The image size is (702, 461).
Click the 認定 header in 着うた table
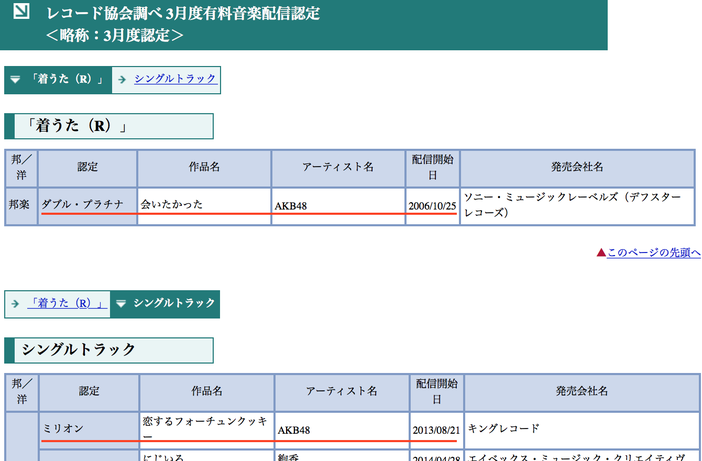87,168
